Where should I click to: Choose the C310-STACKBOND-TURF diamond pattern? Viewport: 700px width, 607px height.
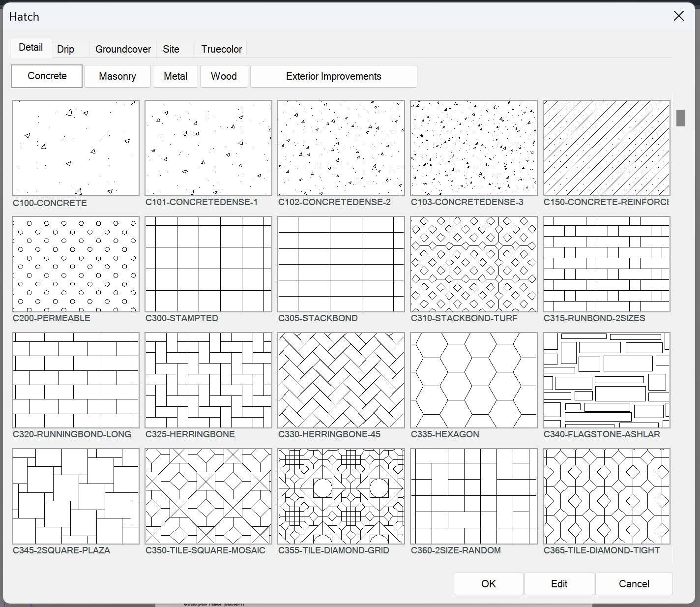[x=474, y=264]
